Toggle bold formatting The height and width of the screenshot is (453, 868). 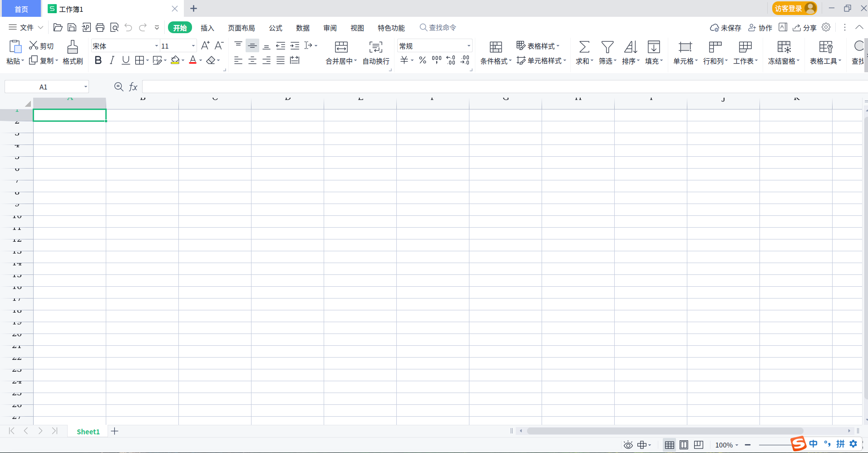coord(98,60)
